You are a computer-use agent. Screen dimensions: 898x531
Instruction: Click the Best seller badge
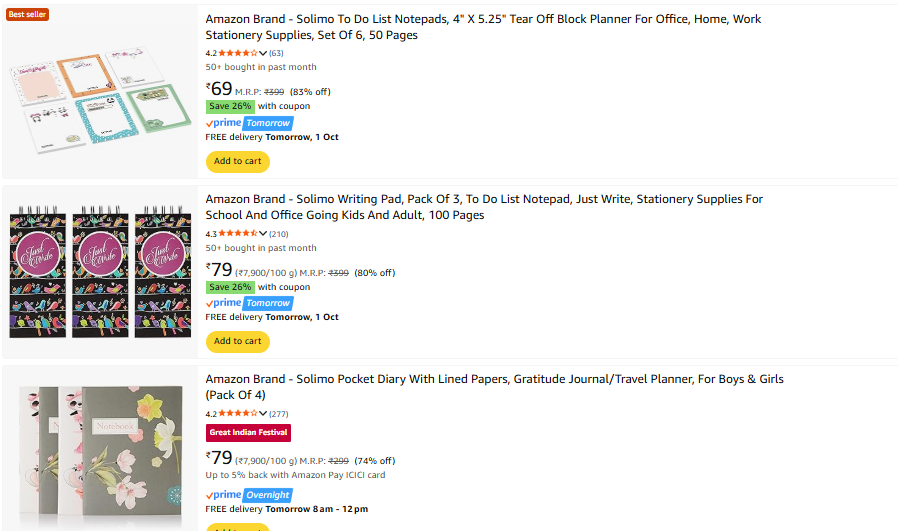tap(28, 15)
